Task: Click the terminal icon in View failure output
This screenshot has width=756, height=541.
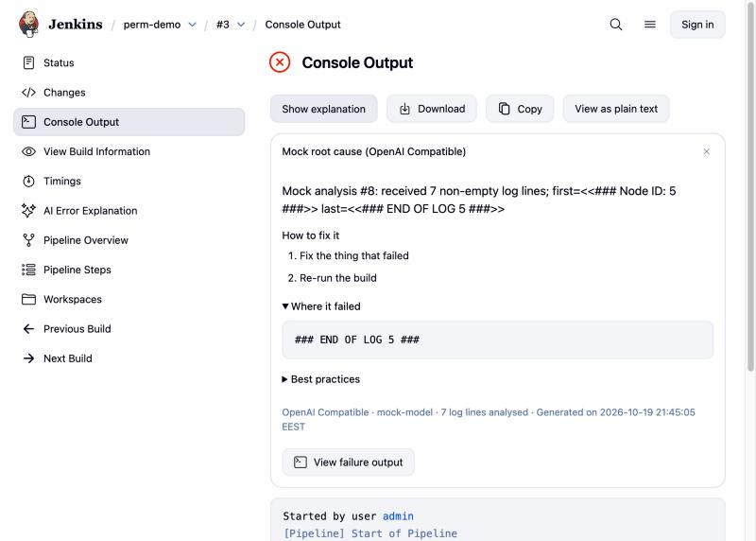Action: tap(301, 462)
